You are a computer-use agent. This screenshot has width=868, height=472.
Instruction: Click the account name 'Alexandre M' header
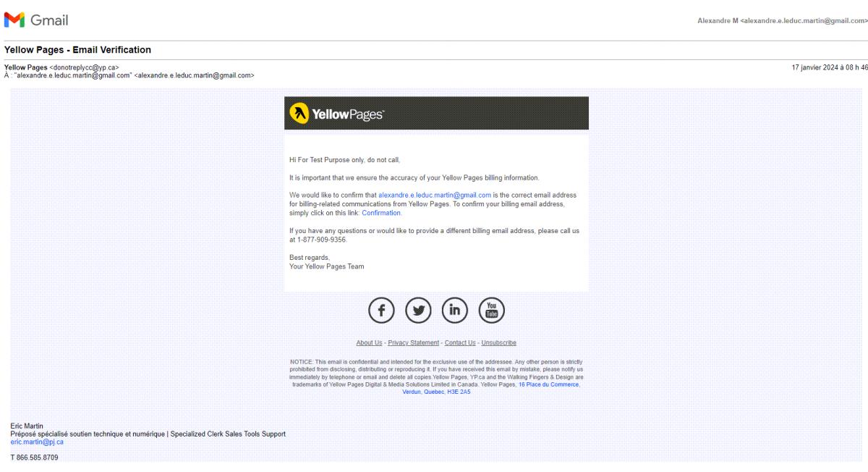click(718, 21)
